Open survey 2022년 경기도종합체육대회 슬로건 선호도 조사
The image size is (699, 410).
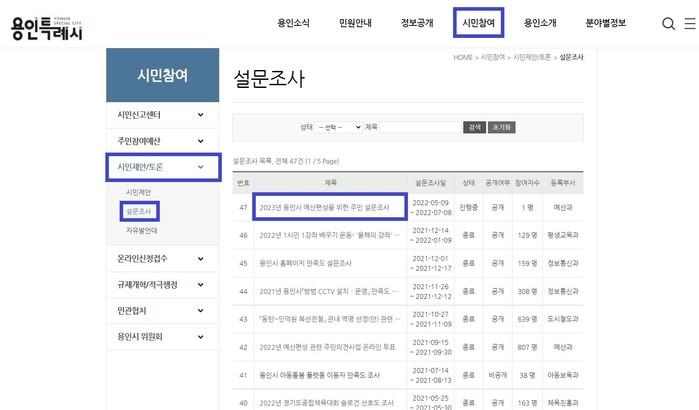point(327,403)
